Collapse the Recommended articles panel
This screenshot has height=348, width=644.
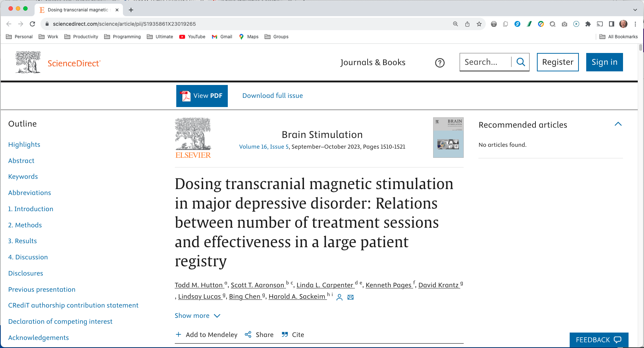coord(618,124)
